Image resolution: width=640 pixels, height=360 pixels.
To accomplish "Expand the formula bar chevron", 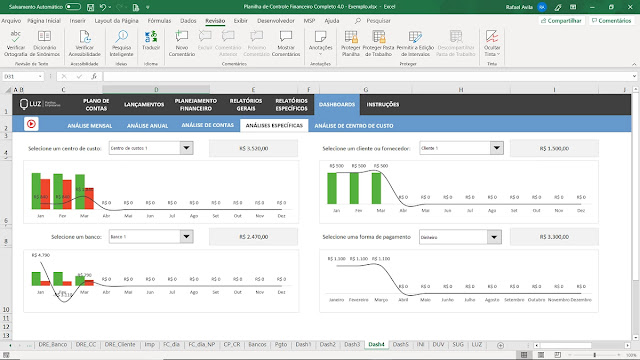I will 634,76.
